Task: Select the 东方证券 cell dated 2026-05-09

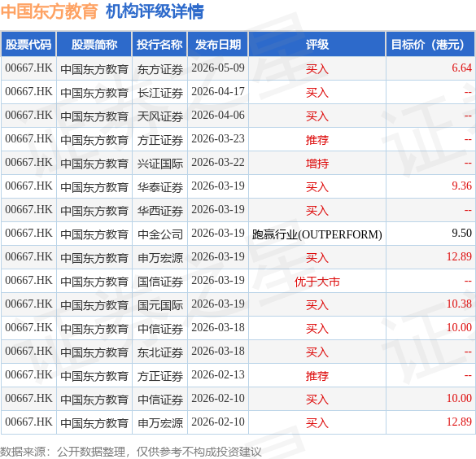Action: [160, 69]
